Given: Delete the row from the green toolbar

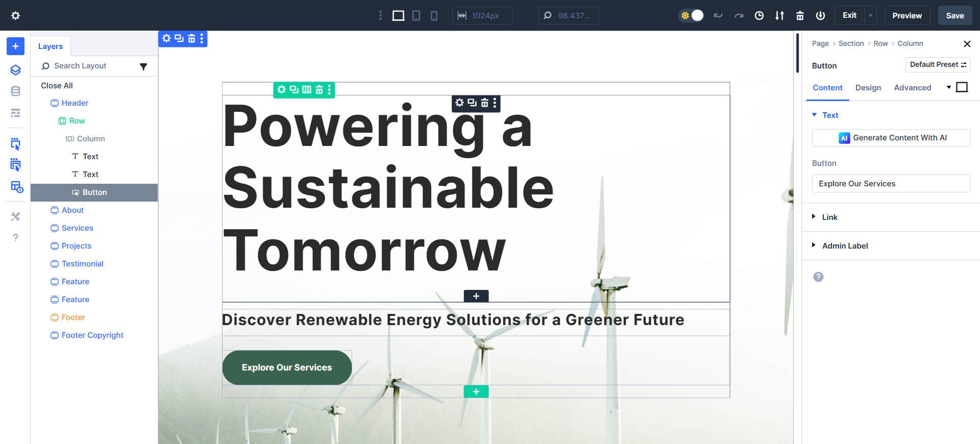Looking at the screenshot, I should coord(319,90).
